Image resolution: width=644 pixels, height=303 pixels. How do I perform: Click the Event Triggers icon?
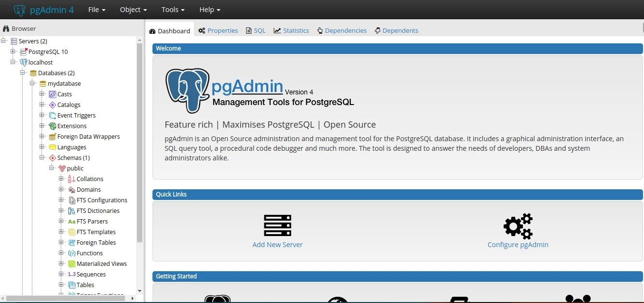coord(52,115)
